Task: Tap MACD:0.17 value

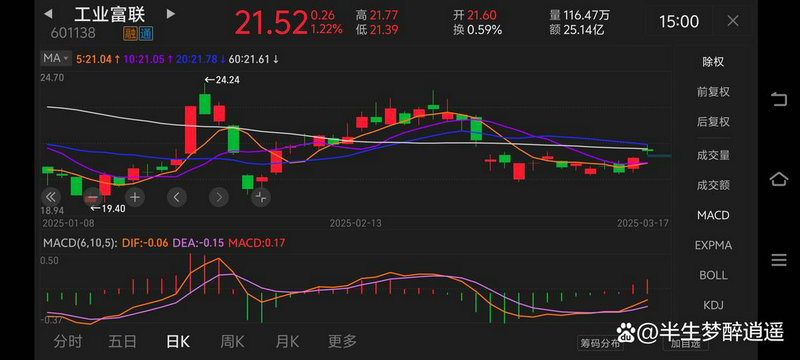Action: [256, 243]
